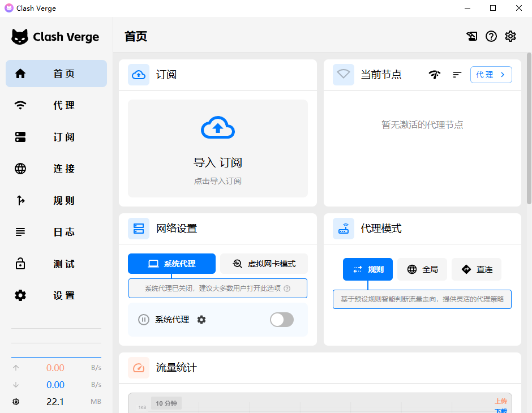Image resolution: width=532 pixels, height=413 pixels.
Task: Select the 规则 proxy mode
Action: [368, 269]
